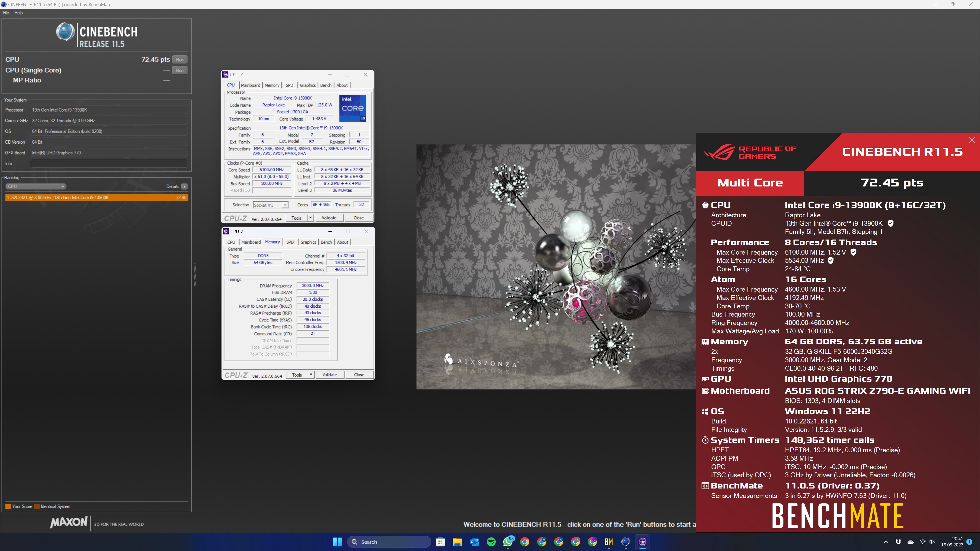Click the taskbar clock 20:41 19.09.2023
This screenshot has height=551, width=980.
952,542
